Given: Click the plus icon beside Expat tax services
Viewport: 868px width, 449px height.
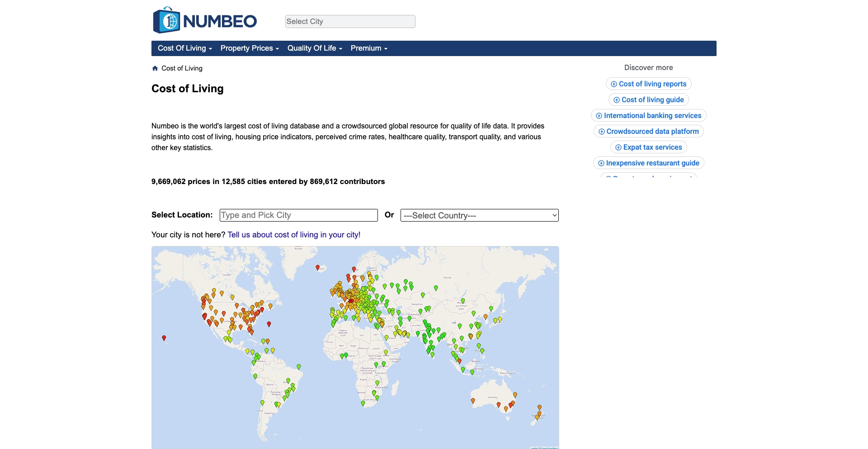Looking at the screenshot, I should (618, 147).
